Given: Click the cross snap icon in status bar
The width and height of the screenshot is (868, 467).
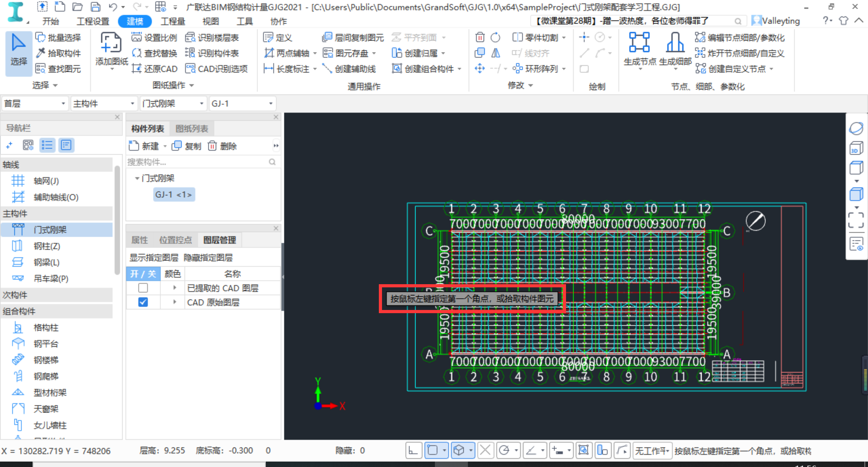Looking at the screenshot, I should tap(485, 450).
